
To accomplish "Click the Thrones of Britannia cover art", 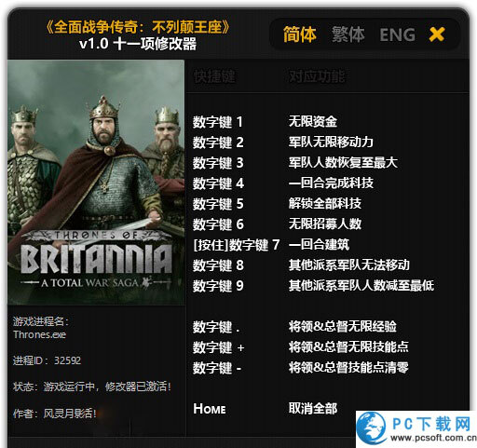I will point(96,183).
